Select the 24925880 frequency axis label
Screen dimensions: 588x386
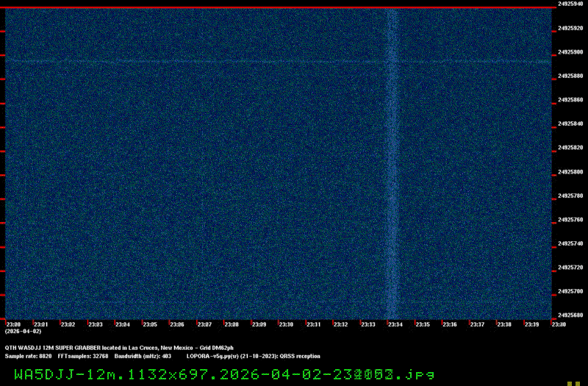(570, 76)
